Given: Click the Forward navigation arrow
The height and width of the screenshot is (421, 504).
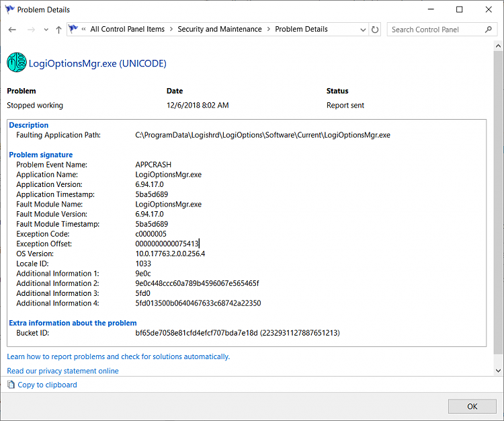Looking at the screenshot, I should 31,30.
